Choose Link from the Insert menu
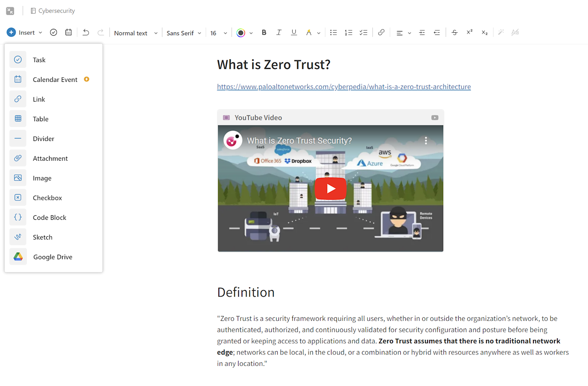This screenshot has height=386, width=588. coord(53,99)
